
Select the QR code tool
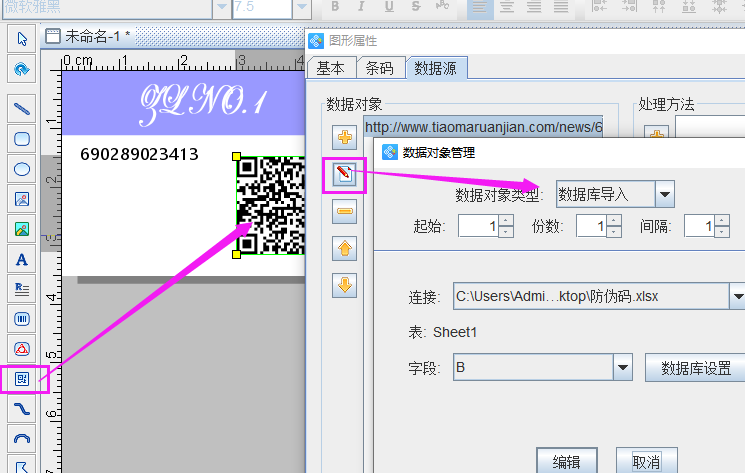coord(22,379)
